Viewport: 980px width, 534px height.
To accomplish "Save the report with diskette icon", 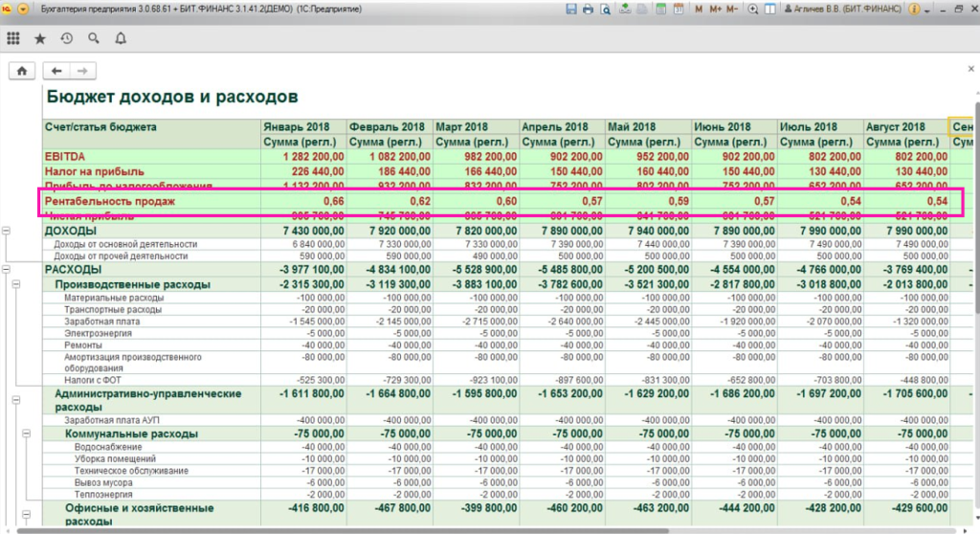I will (x=571, y=9).
